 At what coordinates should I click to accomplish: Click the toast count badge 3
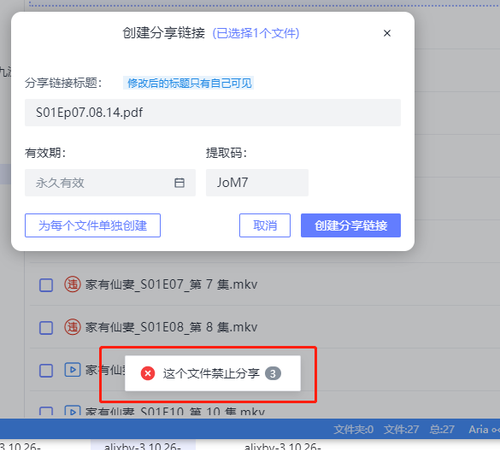[273, 373]
